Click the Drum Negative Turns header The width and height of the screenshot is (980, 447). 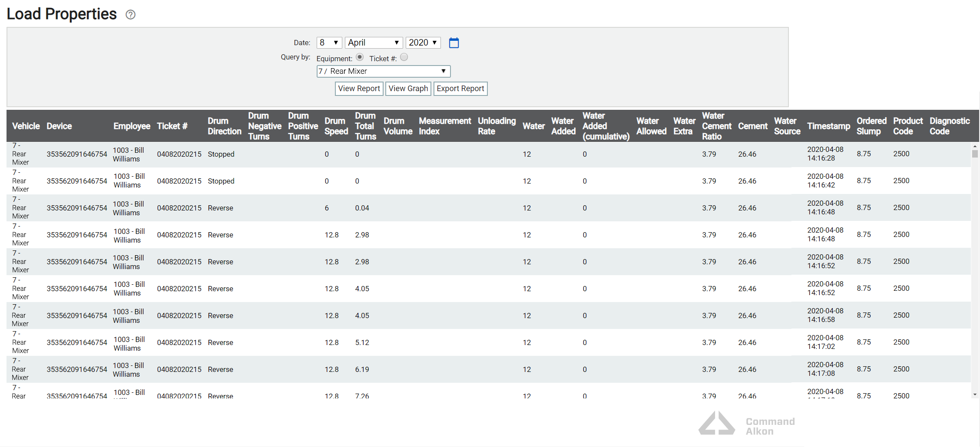[265, 126]
